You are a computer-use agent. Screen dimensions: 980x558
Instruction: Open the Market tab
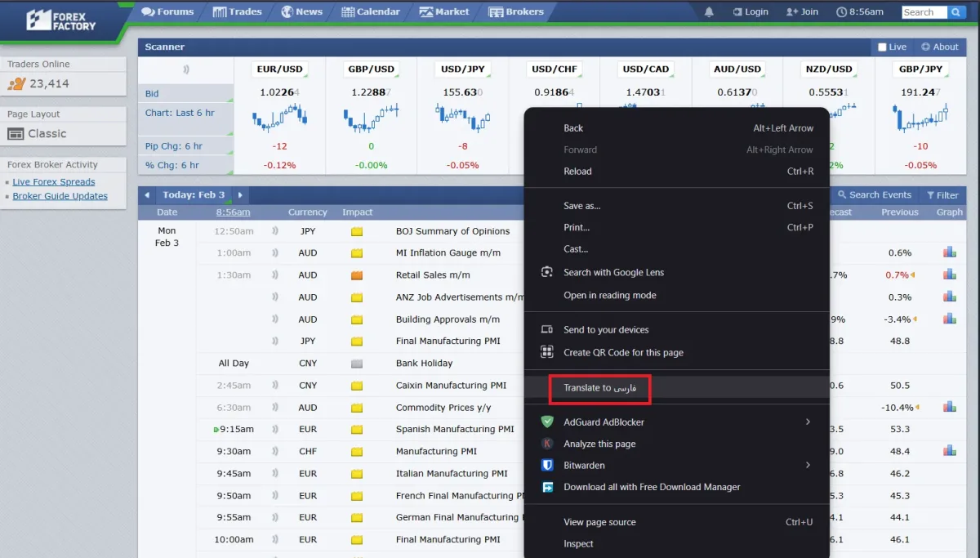tap(444, 12)
